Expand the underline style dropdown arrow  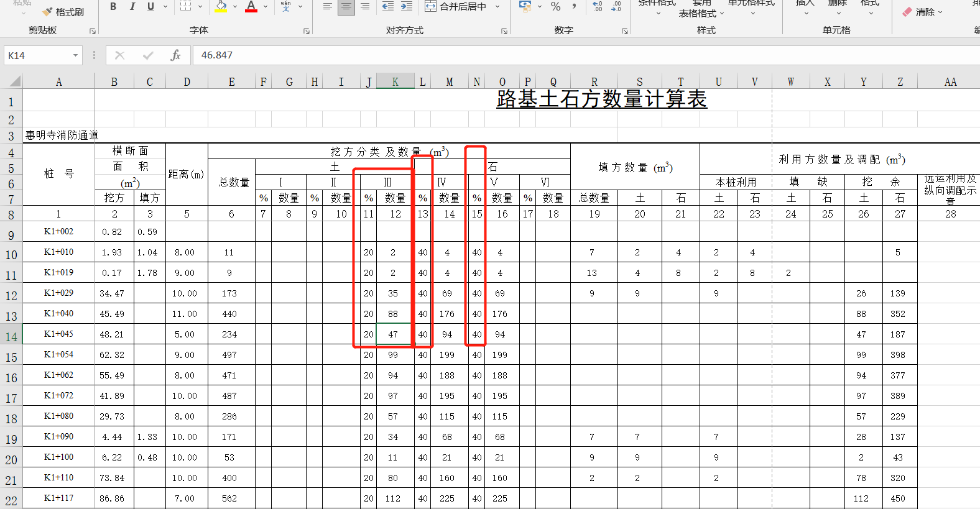coord(165,6)
